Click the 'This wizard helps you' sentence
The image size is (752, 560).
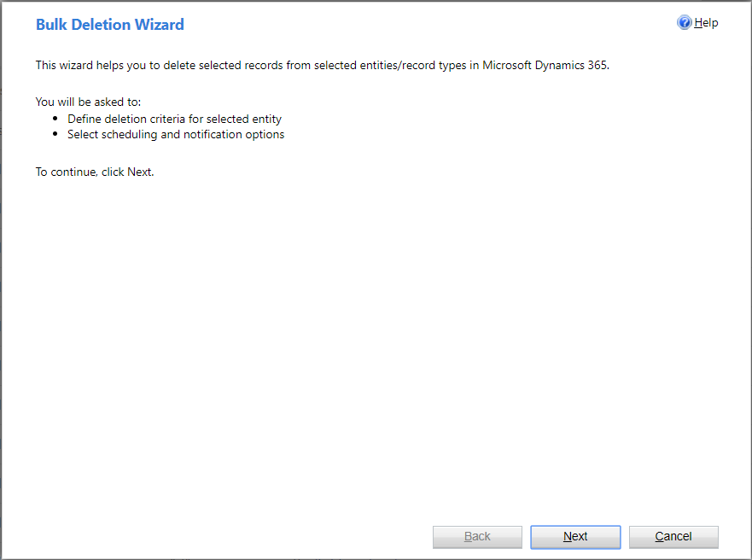click(x=323, y=65)
